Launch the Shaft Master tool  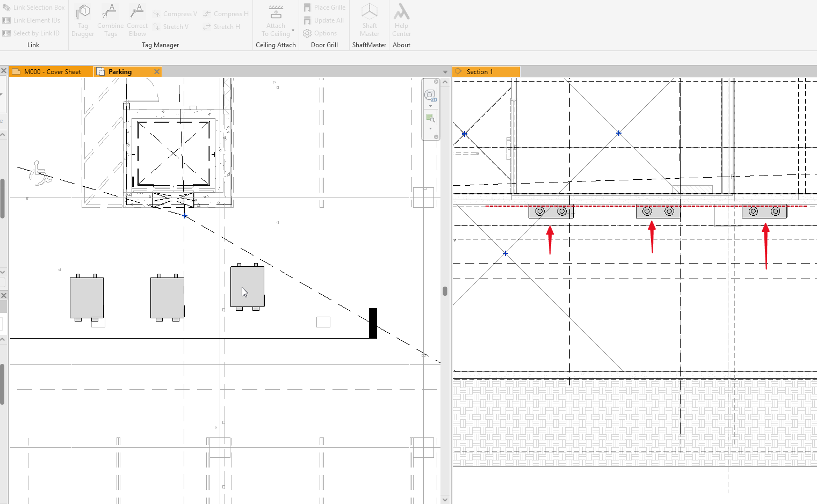click(x=370, y=20)
